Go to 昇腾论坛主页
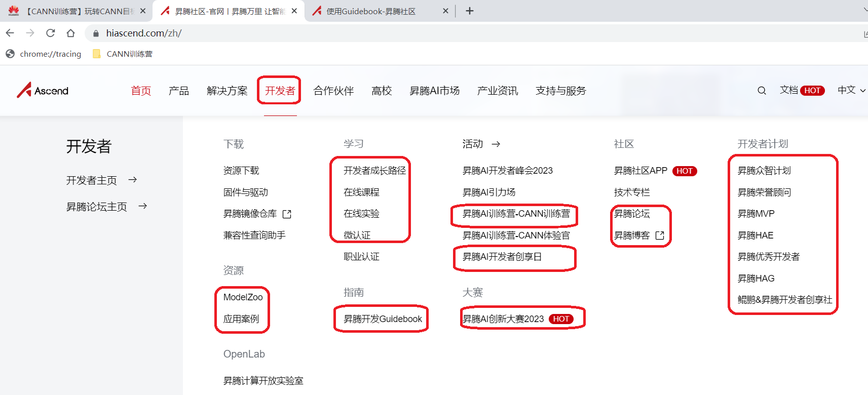 (96, 207)
